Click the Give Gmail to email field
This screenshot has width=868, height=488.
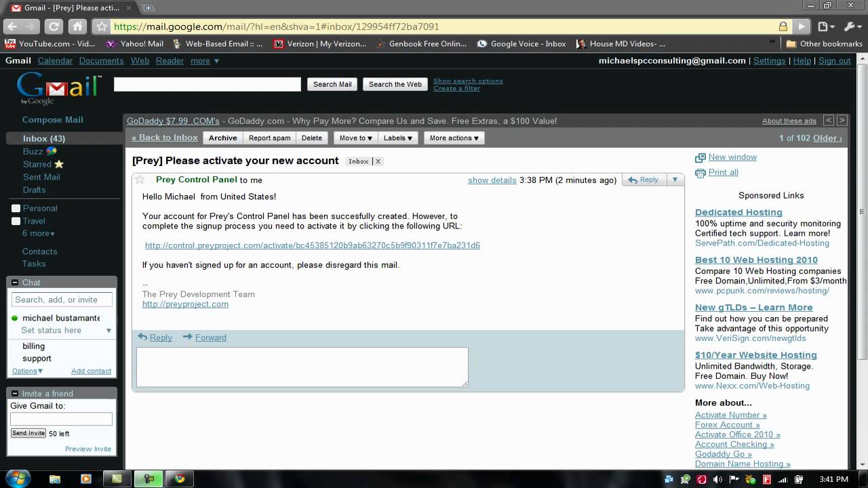pyautogui.click(x=61, y=419)
